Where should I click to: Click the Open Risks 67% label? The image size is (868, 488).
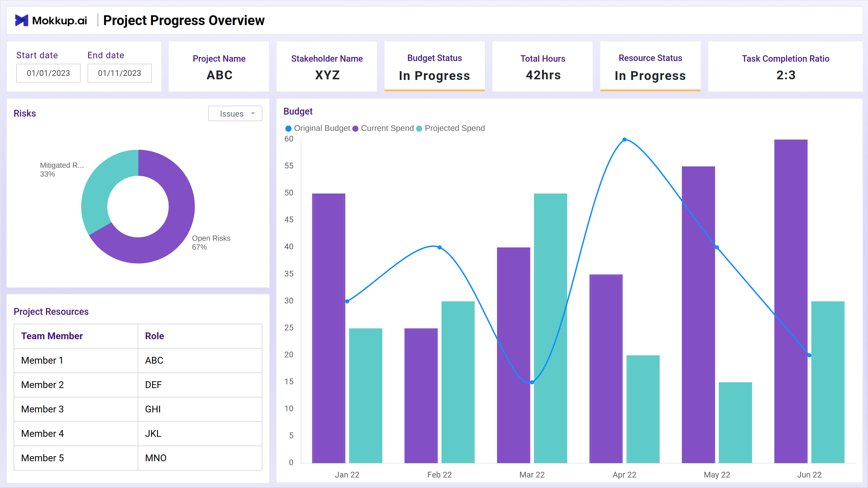coord(211,243)
